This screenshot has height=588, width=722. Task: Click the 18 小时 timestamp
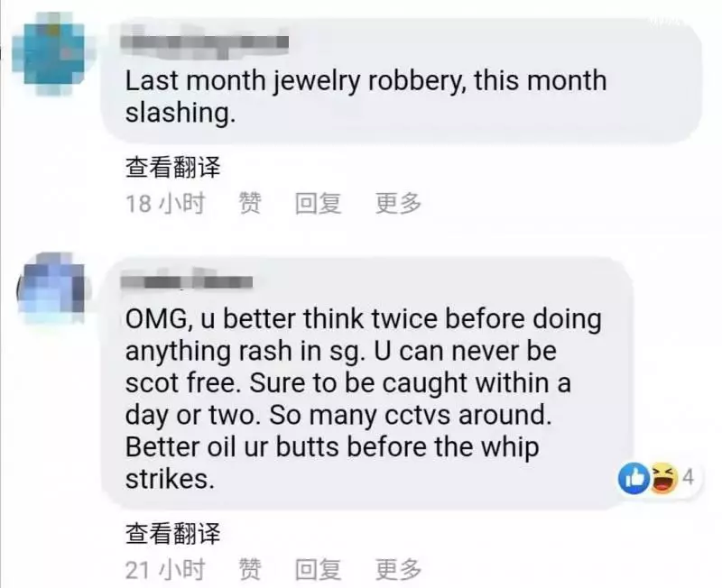pyautogui.click(x=165, y=203)
